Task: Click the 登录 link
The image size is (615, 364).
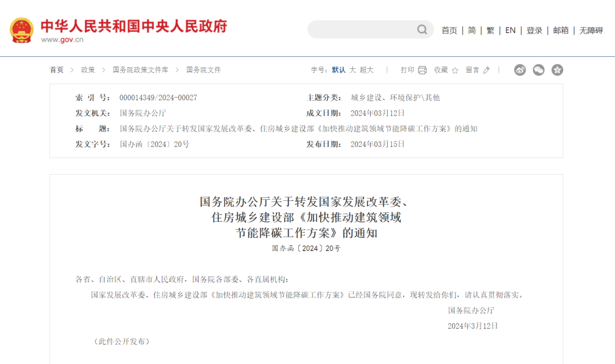Action: pyautogui.click(x=534, y=31)
